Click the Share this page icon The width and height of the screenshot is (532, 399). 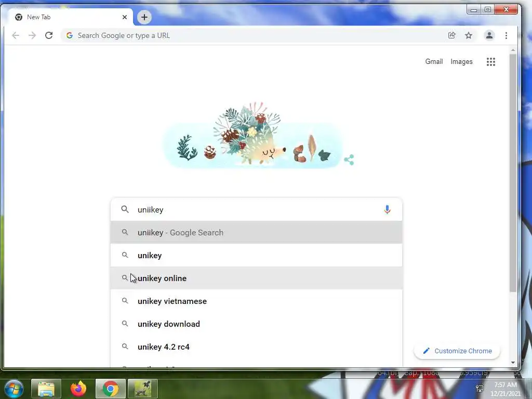[451, 35]
